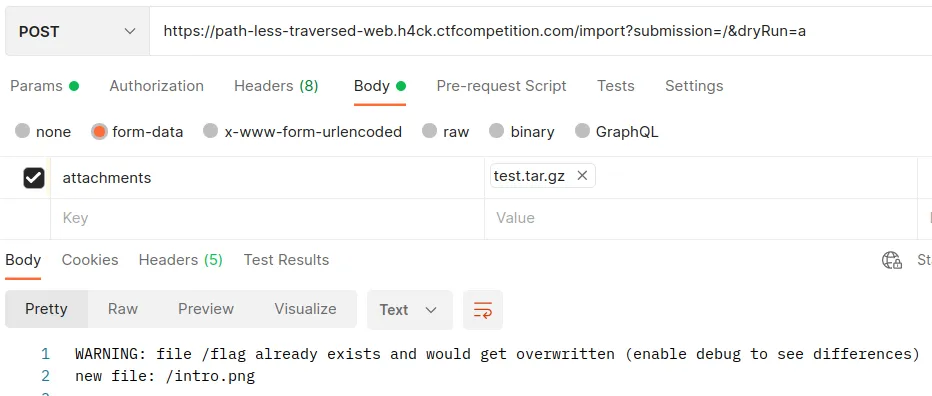Click the request URL input field
The width and height of the screenshot is (932, 396).
(541, 32)
